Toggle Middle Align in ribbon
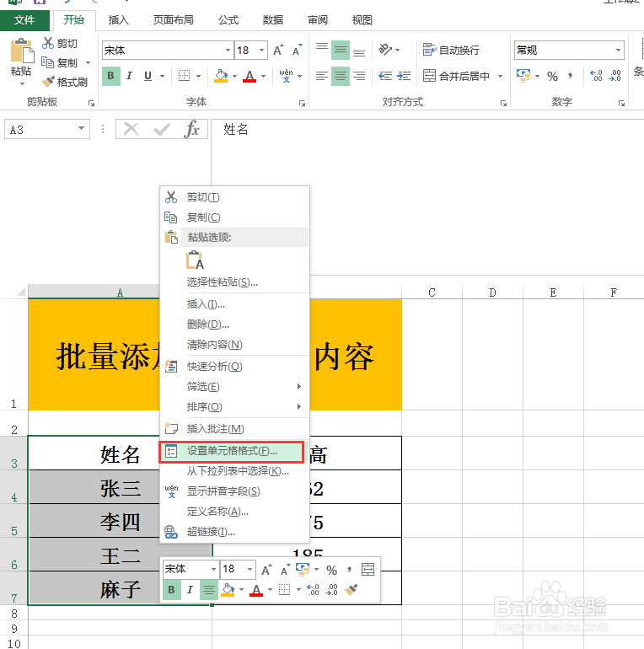The width and height of the screenshot is (644, 649). click(341, 50)
